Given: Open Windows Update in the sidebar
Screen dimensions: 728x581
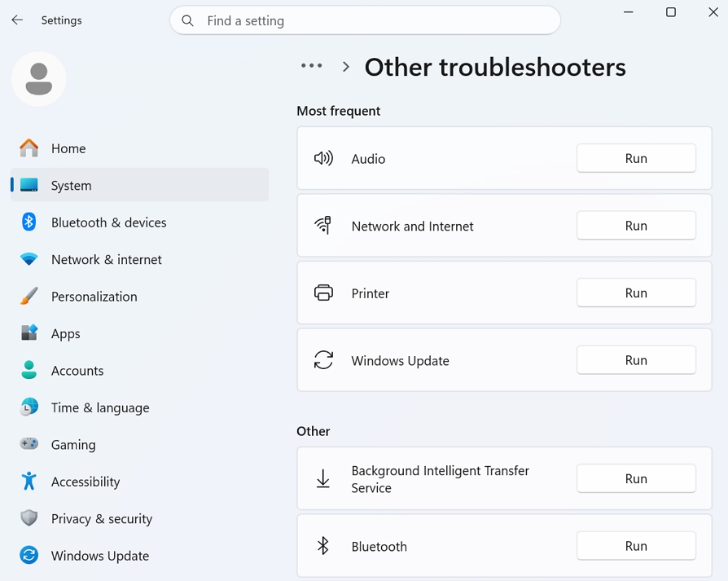Looking at the screenshot, I should tap(99, 556).
